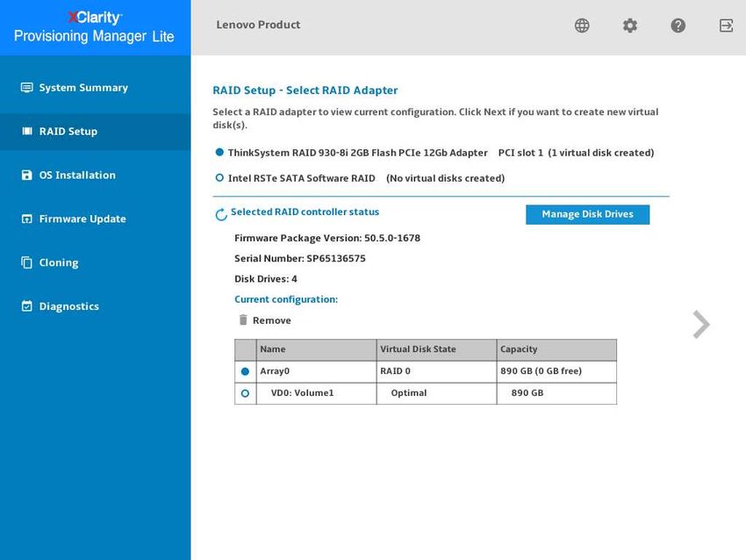Click the OS Installation disk icon
The height and width of the screenshot is (560, 746).
26,175
